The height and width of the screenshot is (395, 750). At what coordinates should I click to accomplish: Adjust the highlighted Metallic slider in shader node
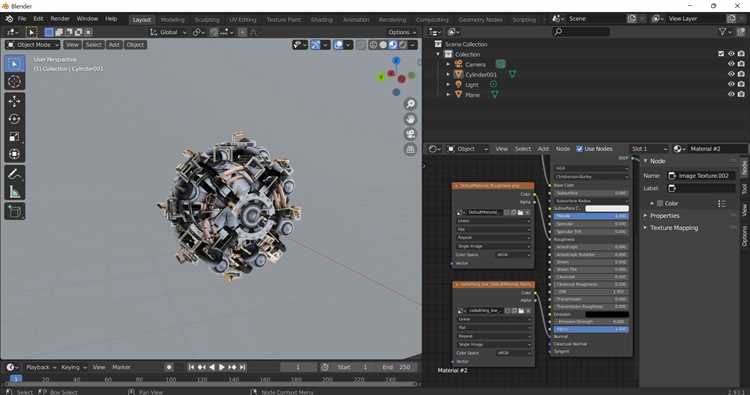[x=591, y=216]
